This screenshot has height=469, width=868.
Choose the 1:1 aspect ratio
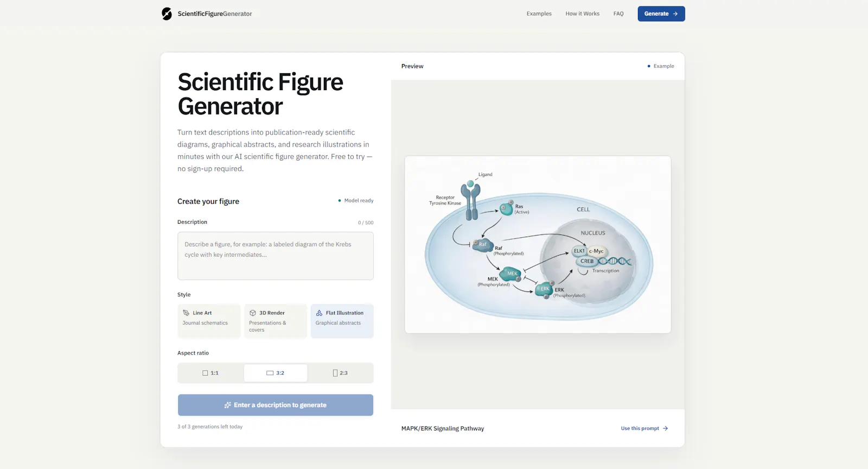210,373
